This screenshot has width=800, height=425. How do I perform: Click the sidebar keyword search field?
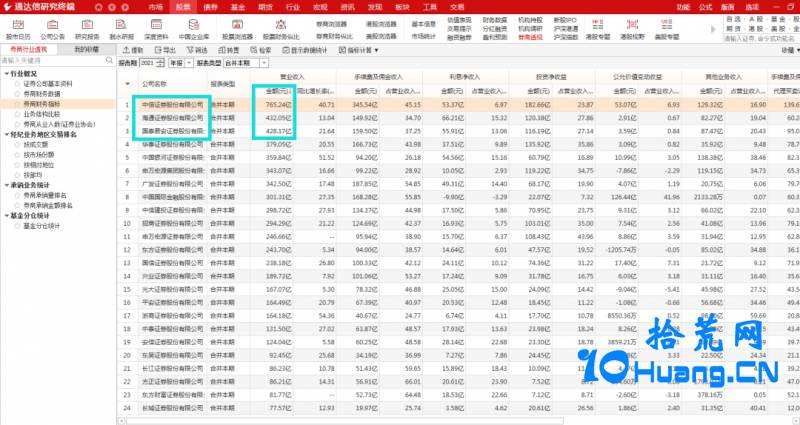click(53, 60)
